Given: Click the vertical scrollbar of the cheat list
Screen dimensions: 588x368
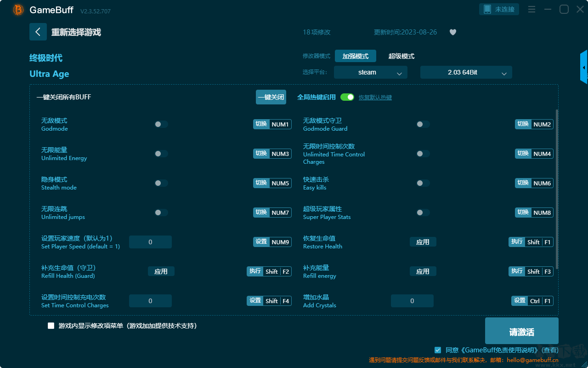Looking at the screenshot, I should (x=557, y=189).
